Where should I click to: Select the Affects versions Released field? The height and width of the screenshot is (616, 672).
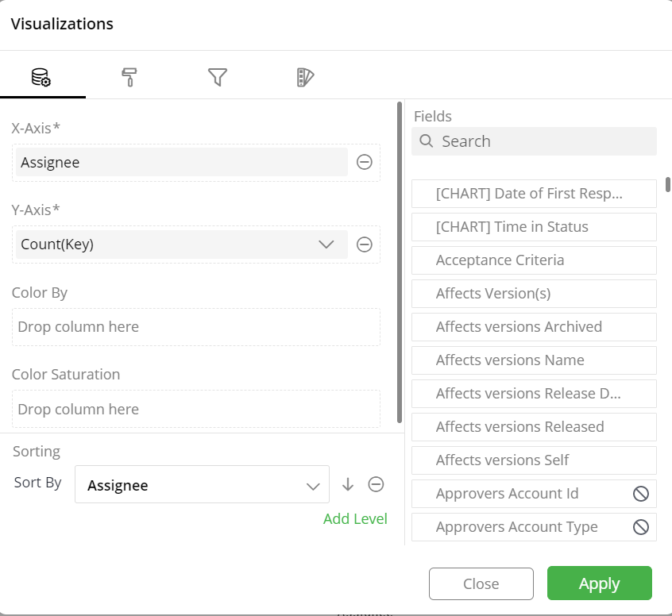534,427
